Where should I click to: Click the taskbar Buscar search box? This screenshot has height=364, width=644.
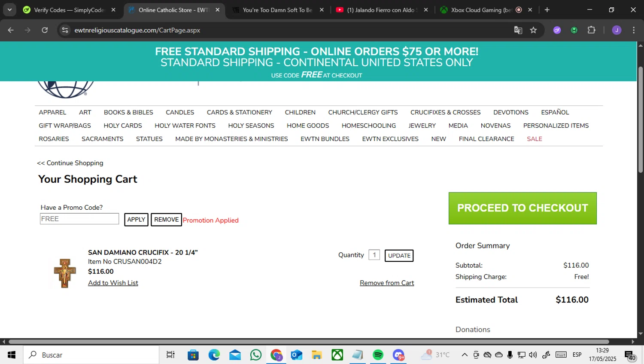tap(91, 355)
